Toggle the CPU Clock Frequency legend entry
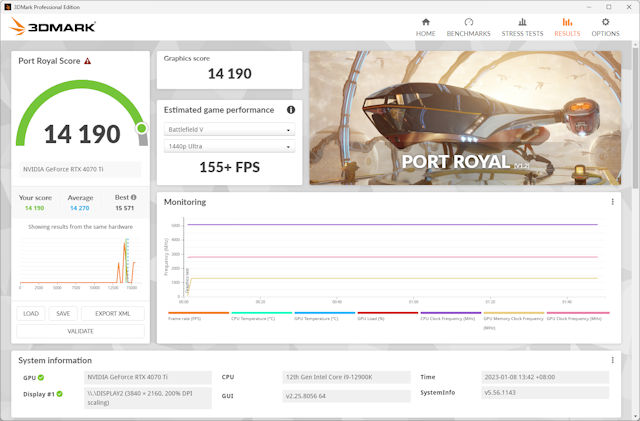This screenshot has height=421, width=640. click(451, 316)
